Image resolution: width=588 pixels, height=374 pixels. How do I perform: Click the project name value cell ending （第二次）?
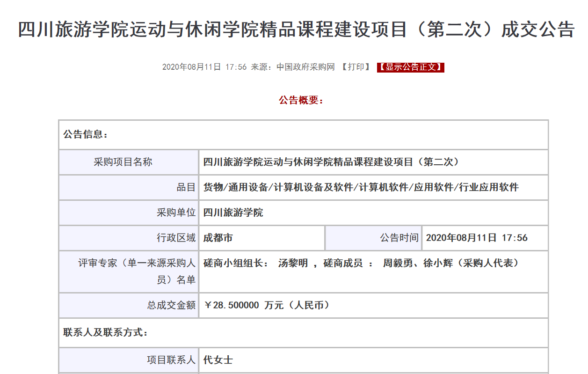pos(373,162)
